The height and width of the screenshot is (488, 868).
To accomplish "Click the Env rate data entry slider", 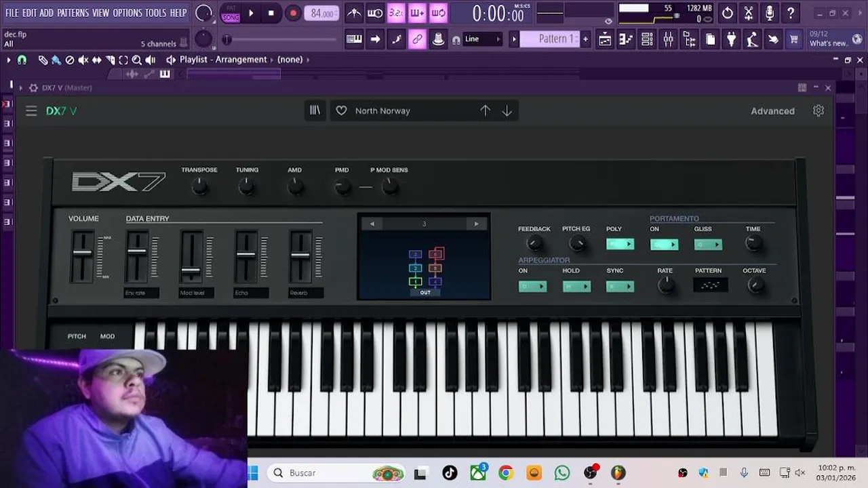I will click(137, 257).
